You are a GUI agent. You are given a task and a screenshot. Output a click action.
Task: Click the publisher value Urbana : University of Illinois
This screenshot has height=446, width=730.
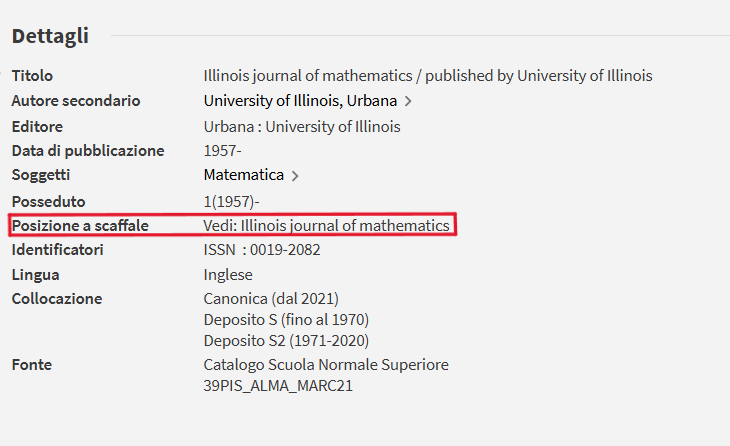pyautogui.click(x=301, y=126)
